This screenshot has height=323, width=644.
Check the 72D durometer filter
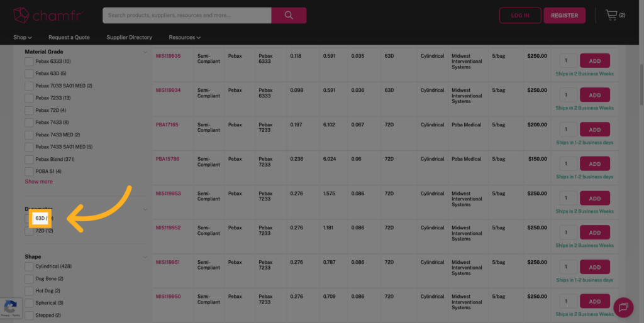click(x=29, y=231)
